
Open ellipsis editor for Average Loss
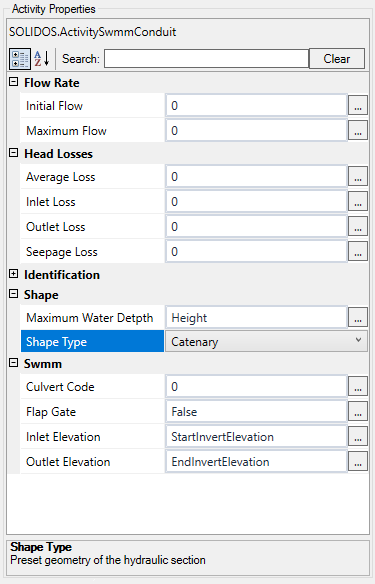coord(358,177)
